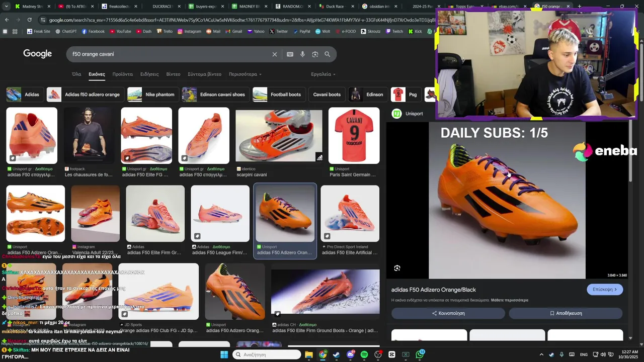644x362 pixels.
Task: Click the Κοινοποίηση share button
Action: click(448, 313)
